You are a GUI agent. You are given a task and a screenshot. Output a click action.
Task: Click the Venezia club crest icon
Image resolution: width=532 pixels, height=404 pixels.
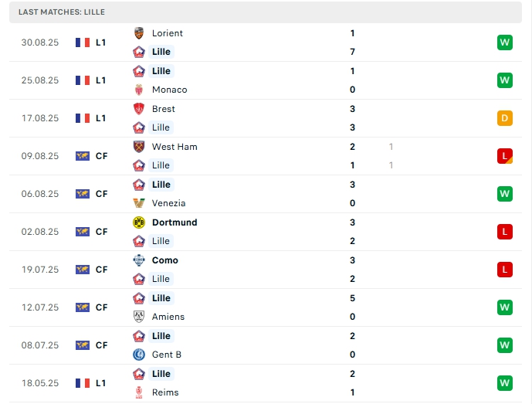click(x=139, y=203)
